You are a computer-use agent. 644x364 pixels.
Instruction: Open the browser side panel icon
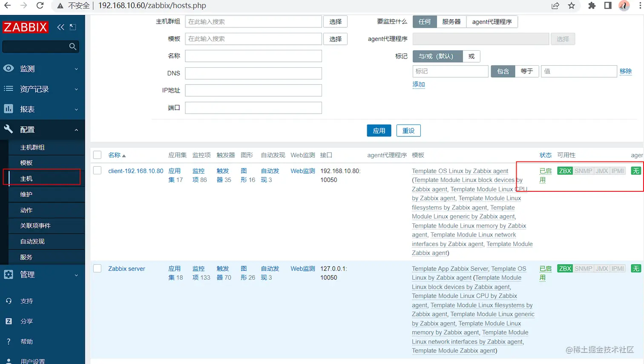tap(608, 6)
